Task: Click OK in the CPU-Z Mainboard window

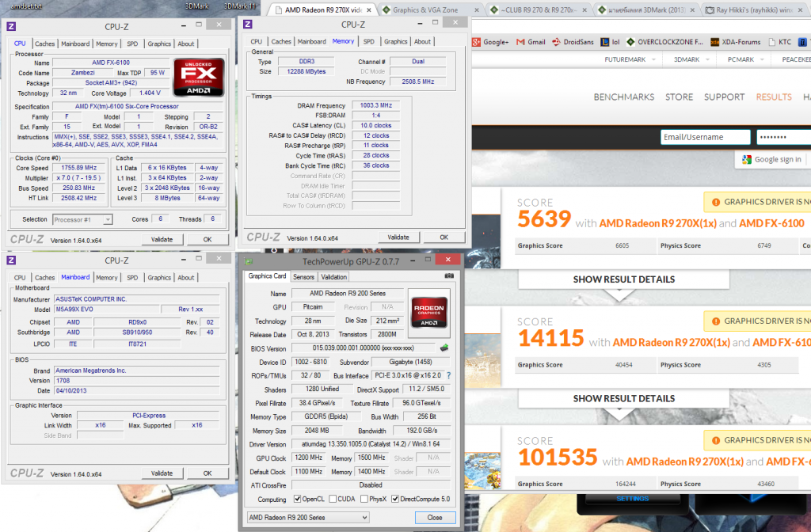Action: [208, 473]
